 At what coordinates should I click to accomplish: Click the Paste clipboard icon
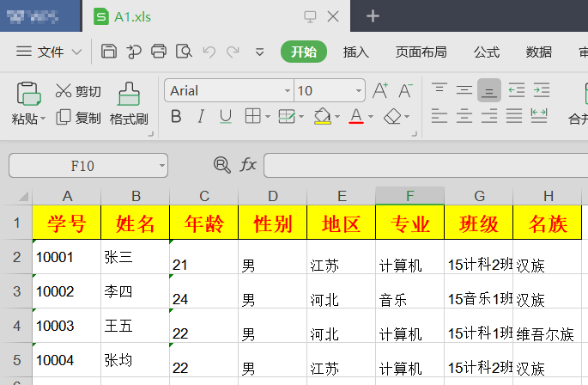click(x=28, y=93)
